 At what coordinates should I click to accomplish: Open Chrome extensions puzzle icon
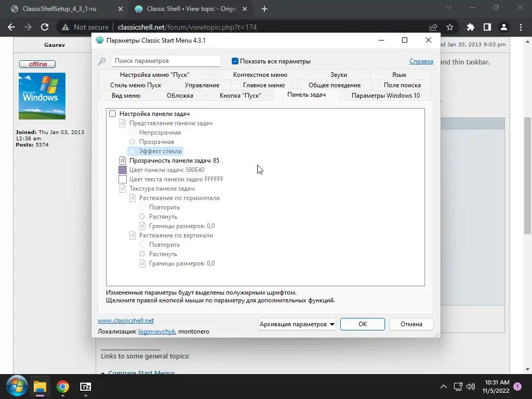tap(471, 27)
